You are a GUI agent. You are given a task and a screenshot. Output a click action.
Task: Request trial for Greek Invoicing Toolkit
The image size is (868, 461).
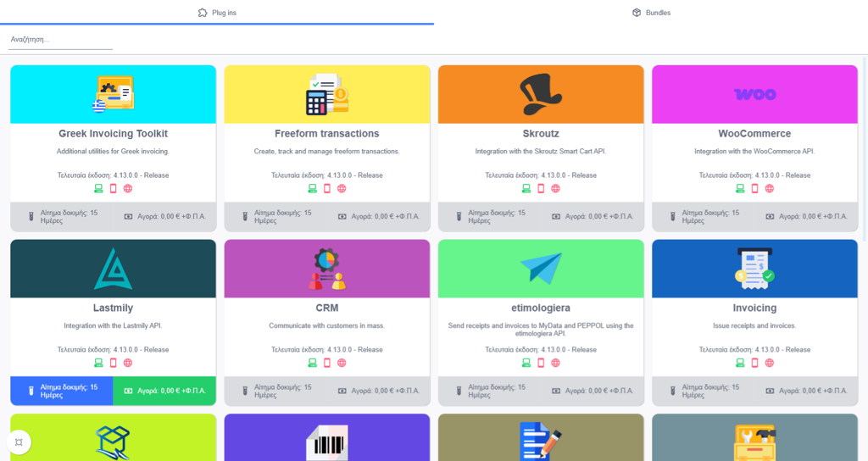pos(61,216)
